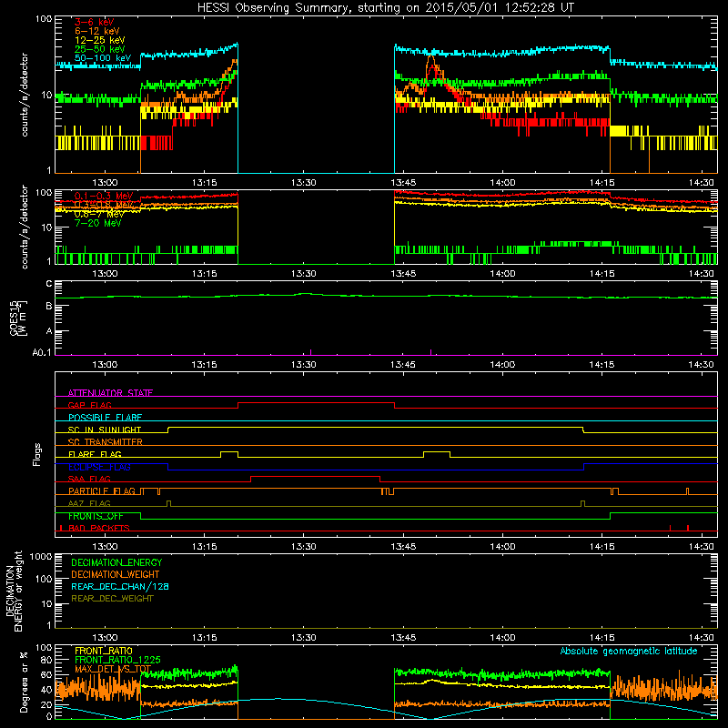Viewport: 728px width, 728px height.
Task: Click the MAX_DET_VS_TOT legend label
Action: click(113, 669)
